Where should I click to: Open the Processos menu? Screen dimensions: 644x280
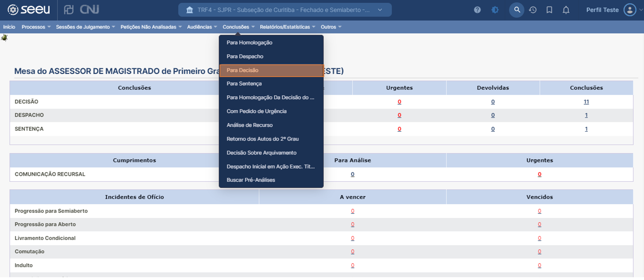click(x=36, y=27)
